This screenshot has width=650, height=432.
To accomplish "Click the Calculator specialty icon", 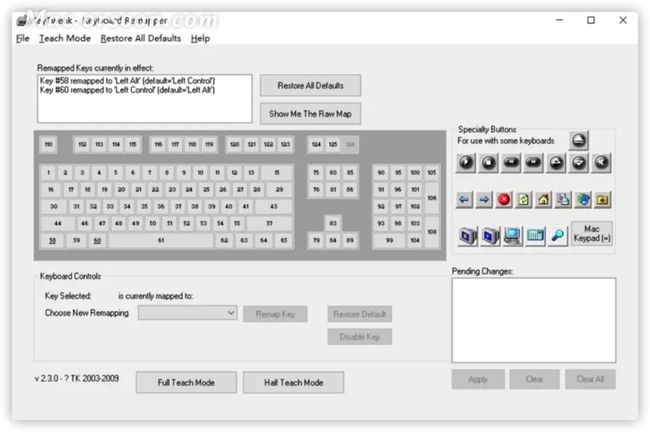I will point(535,236).
